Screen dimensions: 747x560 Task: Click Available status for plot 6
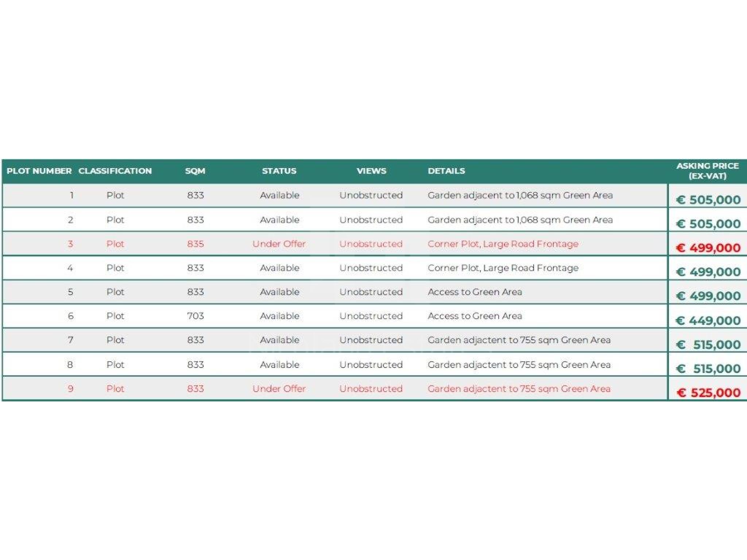(280, 316)
